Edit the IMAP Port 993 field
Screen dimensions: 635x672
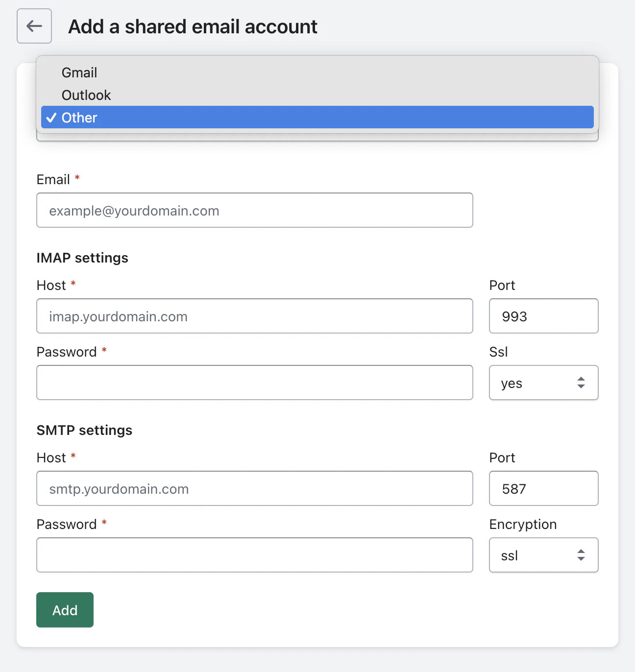coord(544,316)
